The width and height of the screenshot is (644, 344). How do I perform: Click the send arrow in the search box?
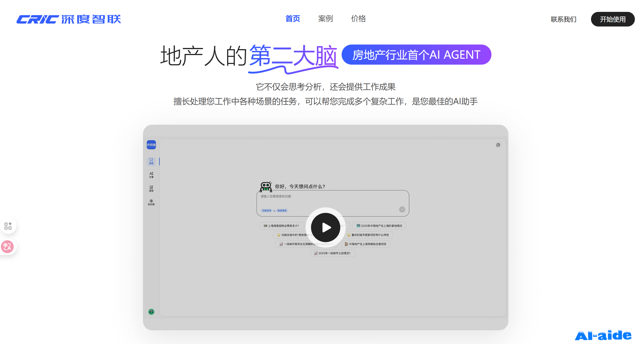pyautogui.click(x=402, y=209)
